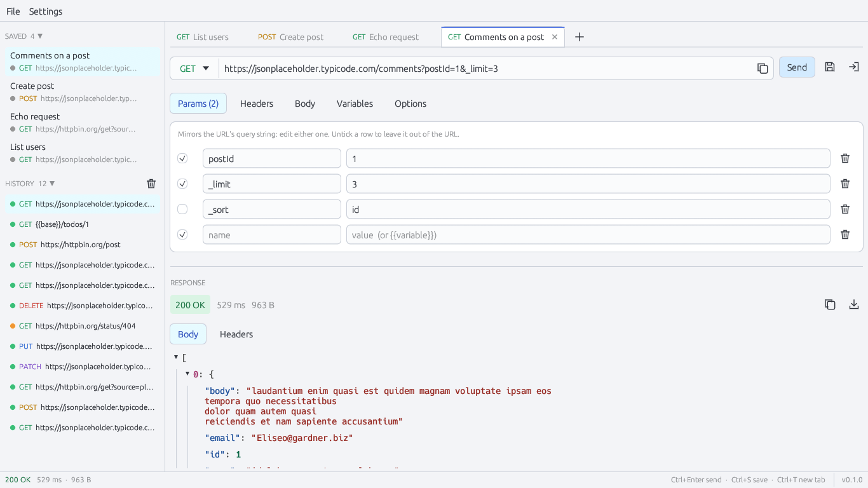
Task: Open the File menu
Action: tap(13, 11)
